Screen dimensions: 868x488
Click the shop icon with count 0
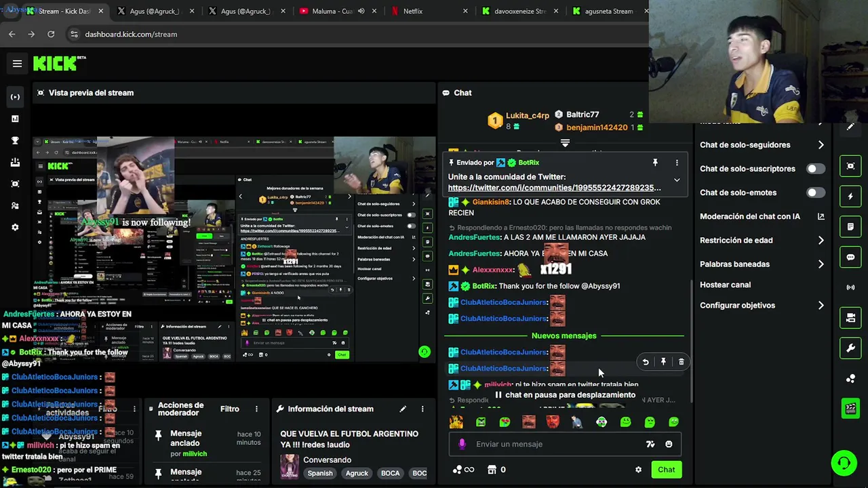pyautogui.click(x=496, y=470)
